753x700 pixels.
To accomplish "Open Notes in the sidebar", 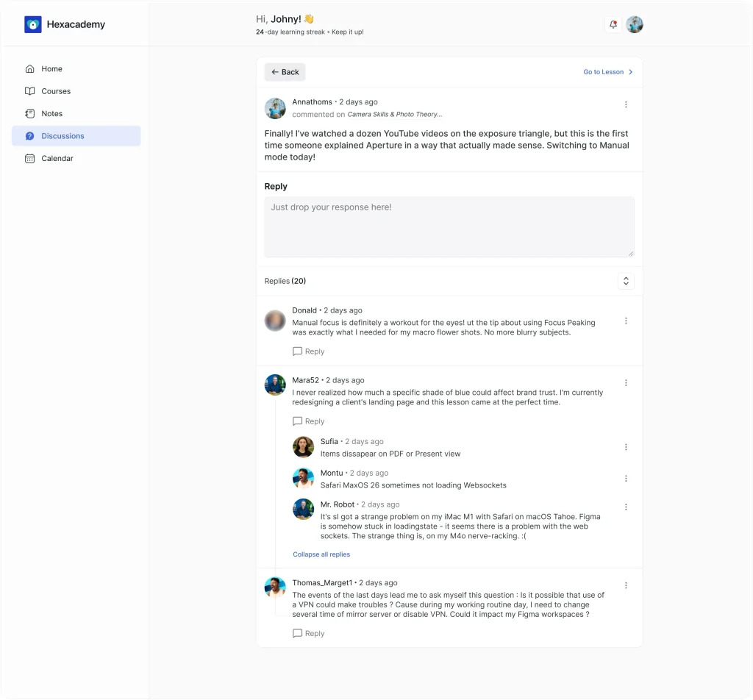I will [76, 113].
